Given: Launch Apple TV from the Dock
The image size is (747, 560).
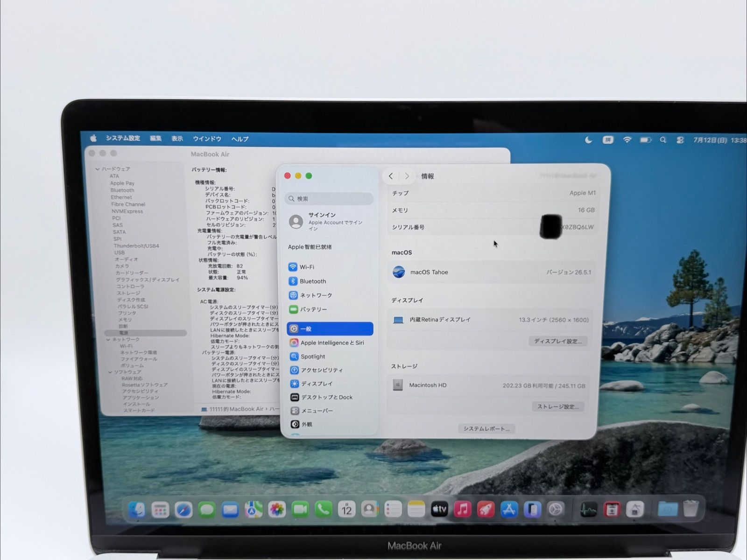Looking at the screenshot, I should click(x=439, y=510).
